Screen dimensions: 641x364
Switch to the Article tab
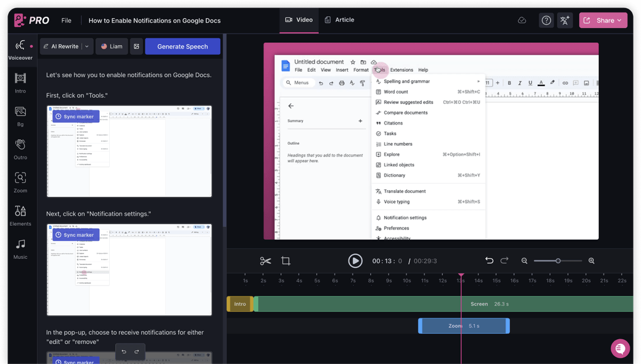[x=339, y=20]
